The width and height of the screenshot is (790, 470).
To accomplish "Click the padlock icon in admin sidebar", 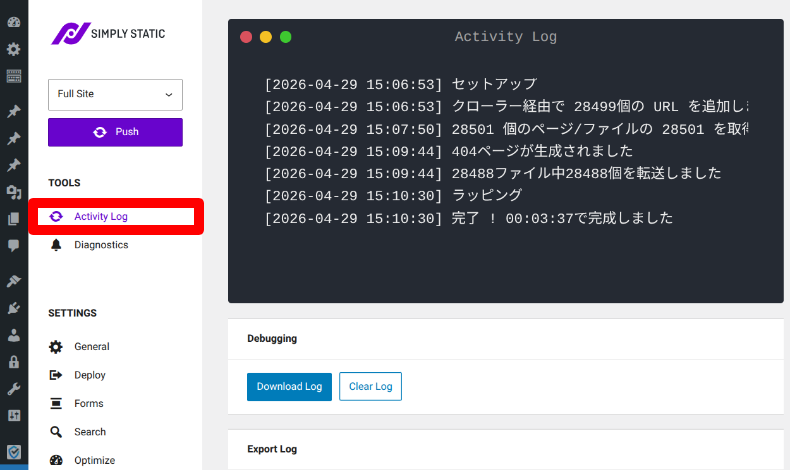I will tap(14, 362).
